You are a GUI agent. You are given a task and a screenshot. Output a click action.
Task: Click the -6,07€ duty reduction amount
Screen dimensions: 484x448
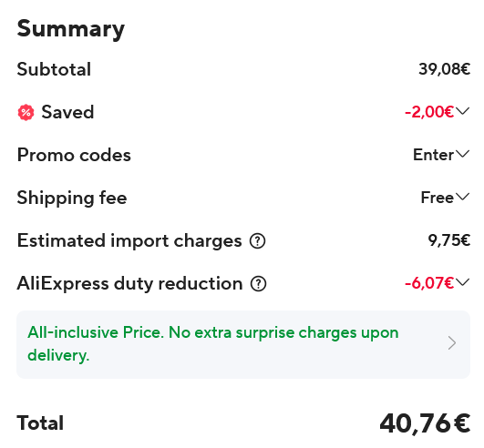click(429, 283)
